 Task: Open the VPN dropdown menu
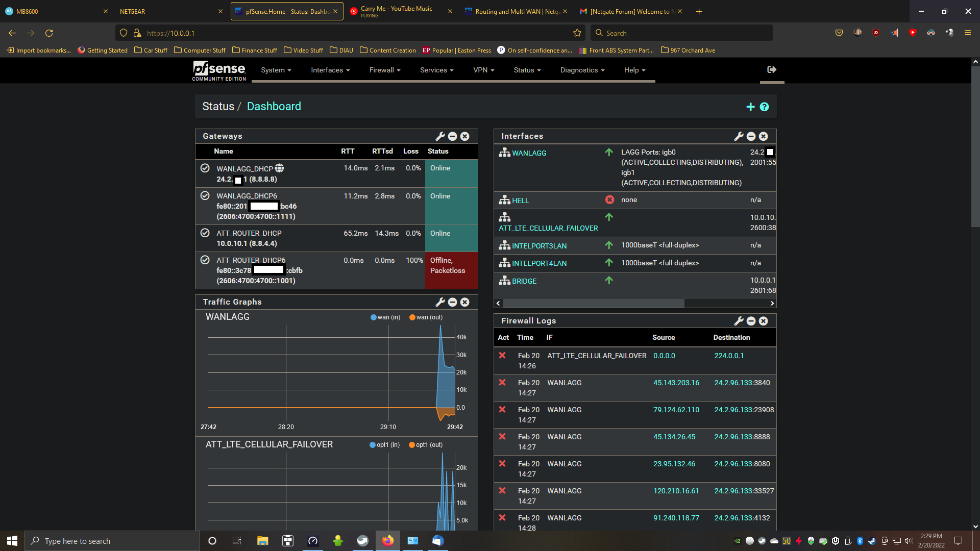484,70
